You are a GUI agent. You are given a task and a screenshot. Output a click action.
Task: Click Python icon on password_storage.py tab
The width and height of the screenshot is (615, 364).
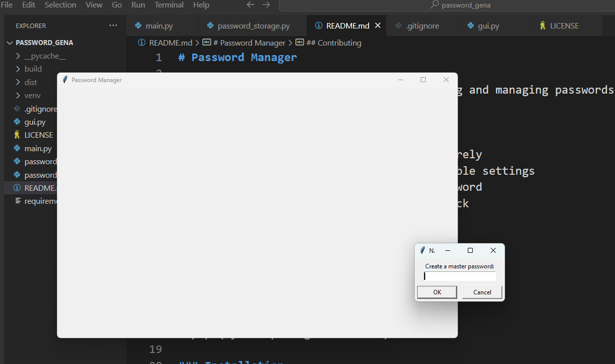[x=210, y=26]
